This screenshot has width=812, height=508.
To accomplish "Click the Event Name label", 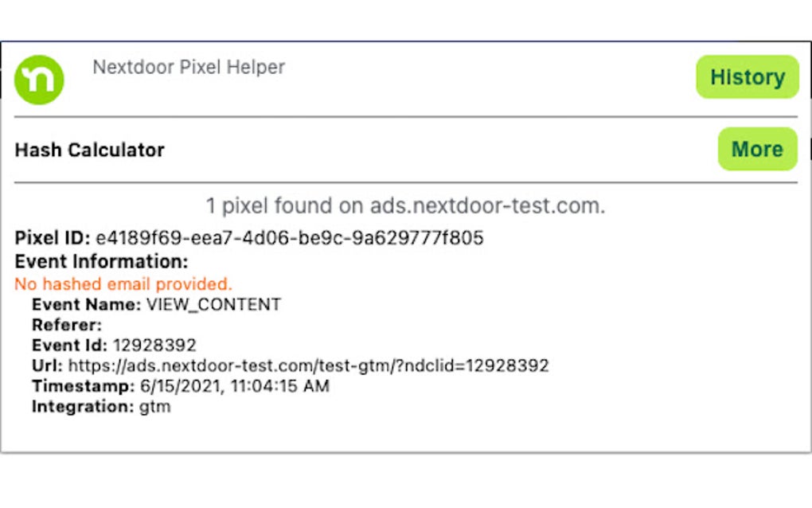I will click(x=86, y=304).
